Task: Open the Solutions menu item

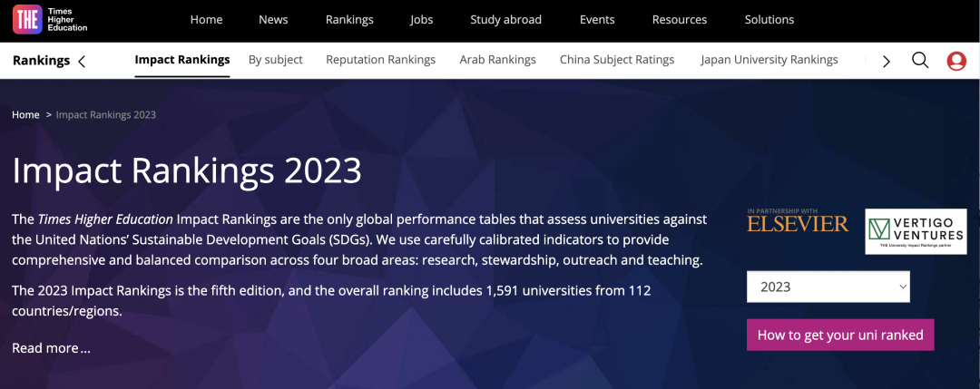Action: [769, 19]
